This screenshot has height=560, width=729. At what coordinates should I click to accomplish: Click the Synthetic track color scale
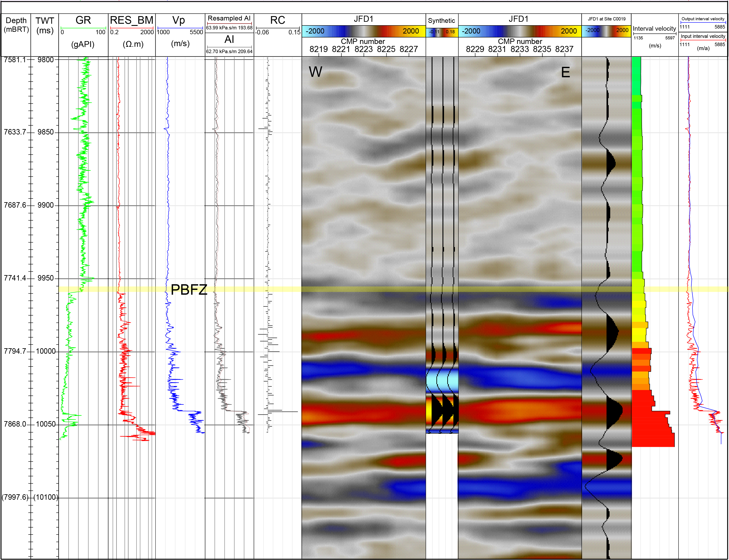(x=442, y=32)
